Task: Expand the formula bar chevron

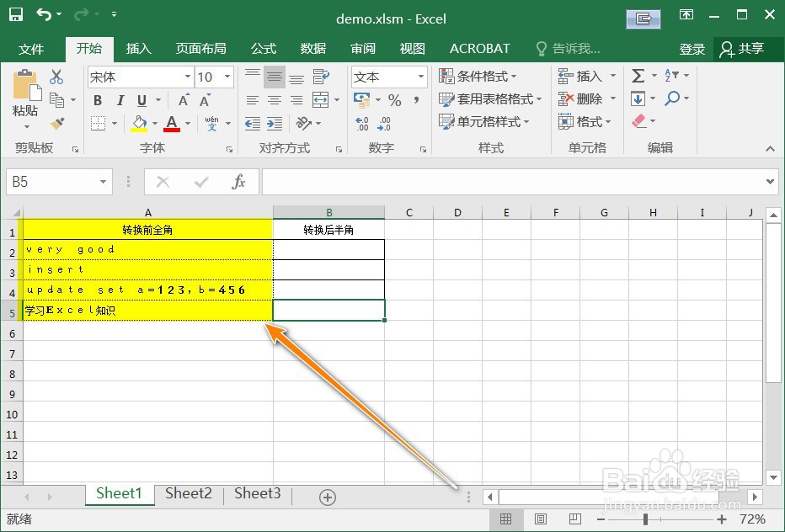Action: point(770,182)
